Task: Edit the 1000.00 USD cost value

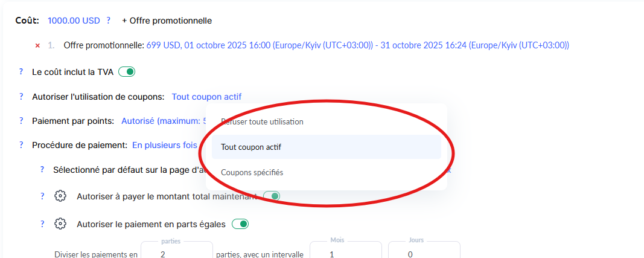Action: [74, 21]
